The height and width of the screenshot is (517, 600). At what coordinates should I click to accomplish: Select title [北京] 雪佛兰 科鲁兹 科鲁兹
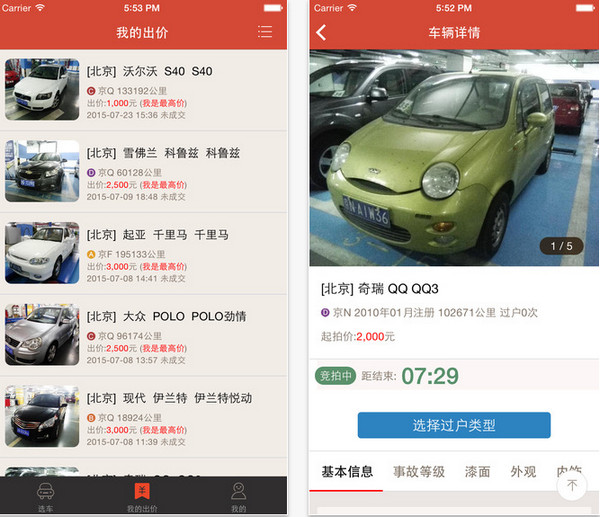pos(163,153)
